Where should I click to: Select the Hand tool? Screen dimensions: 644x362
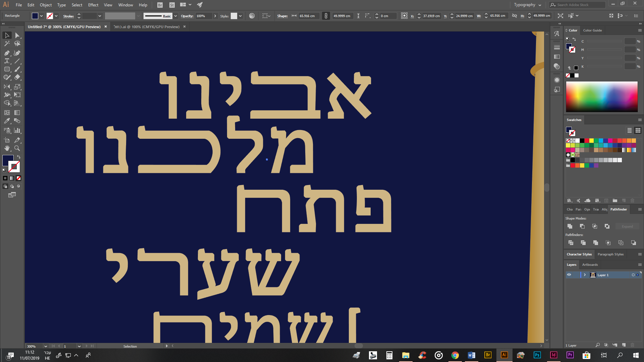(x=7, y=148)
